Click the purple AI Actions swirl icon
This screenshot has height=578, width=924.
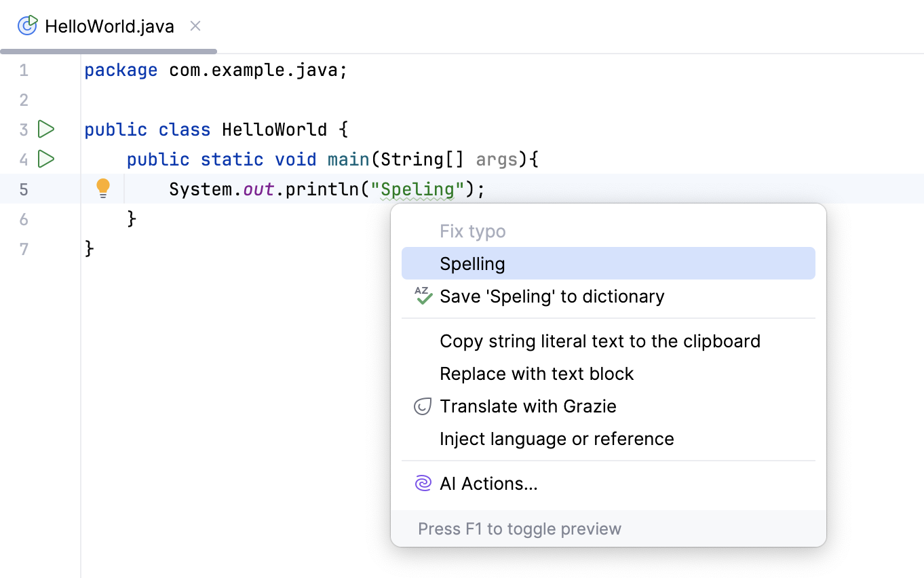[422, 483]
